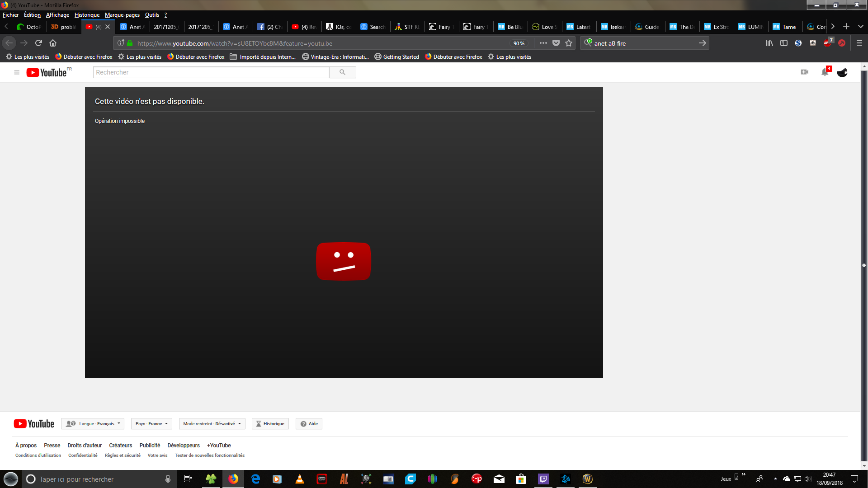Image resolution: width=868 pixels, height=488 pixels.
Task: Bookmark this page with star
Action: (x=569, y=43)
